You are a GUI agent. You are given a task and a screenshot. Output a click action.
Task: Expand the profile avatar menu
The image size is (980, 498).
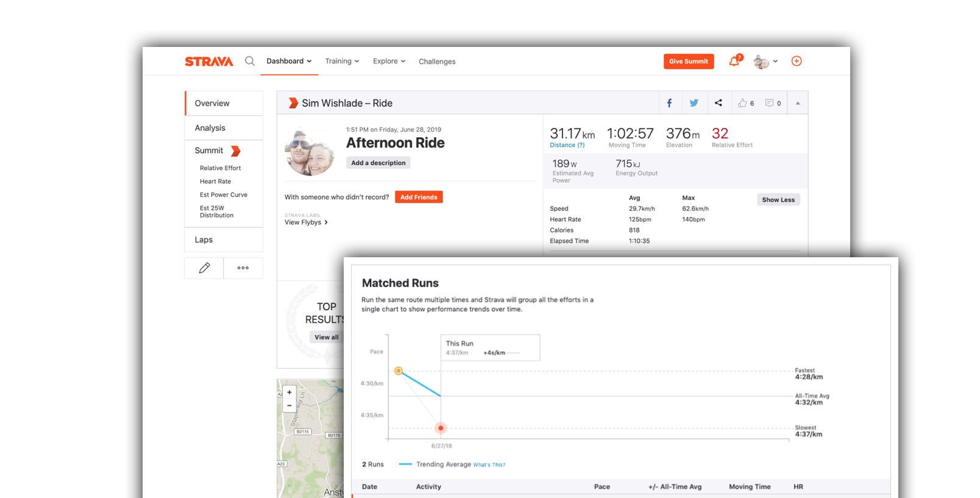(765, 62)
